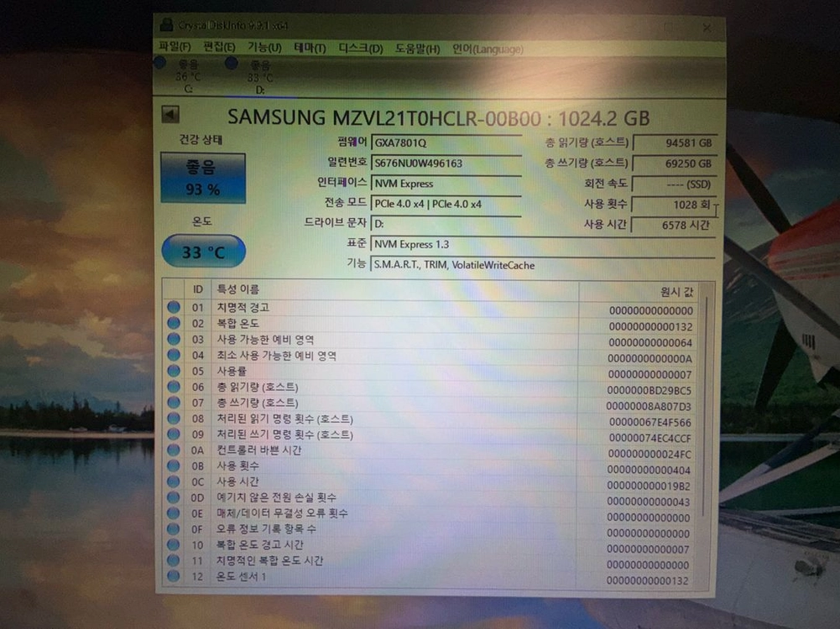Click the status dot for row 0F
Viewport: 840px width, 629px height.
coord(174,528)
